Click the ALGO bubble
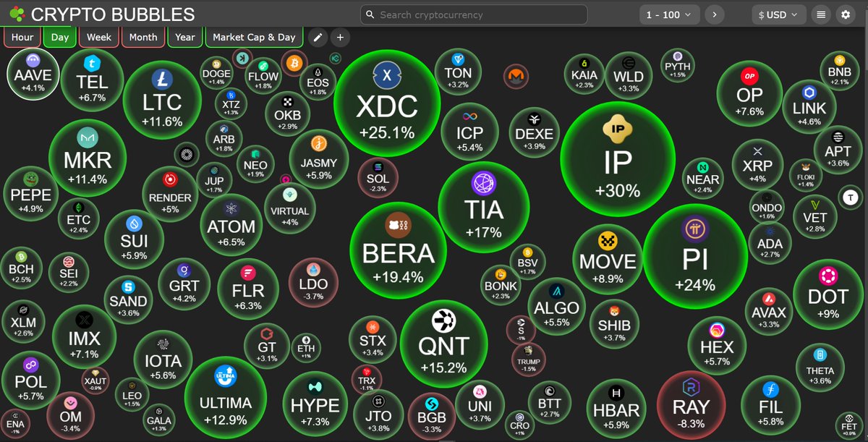This screenshot has height=442, width=868. tap(556, 305)
